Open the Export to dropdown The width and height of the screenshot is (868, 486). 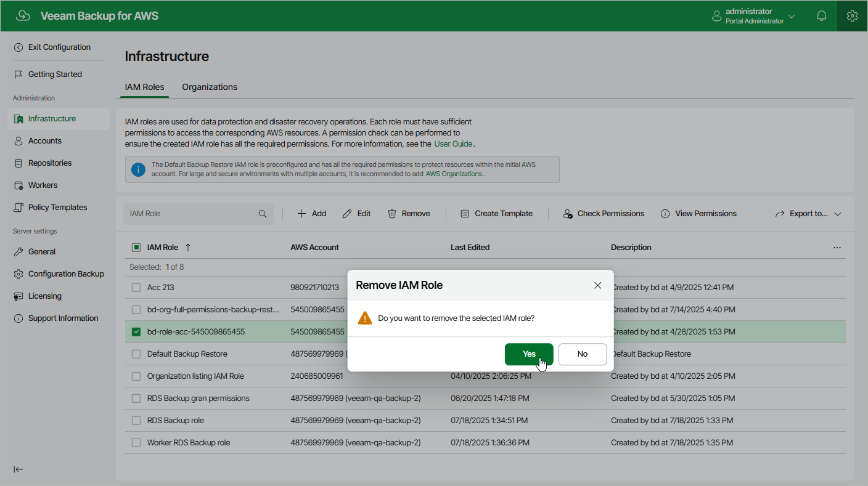point(808,214)
